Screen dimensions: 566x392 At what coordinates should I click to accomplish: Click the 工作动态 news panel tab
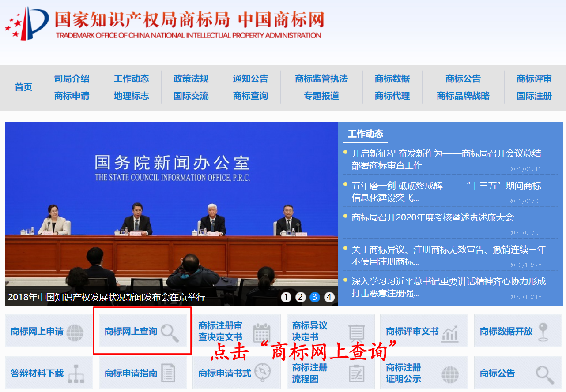[x=366, y=134]
